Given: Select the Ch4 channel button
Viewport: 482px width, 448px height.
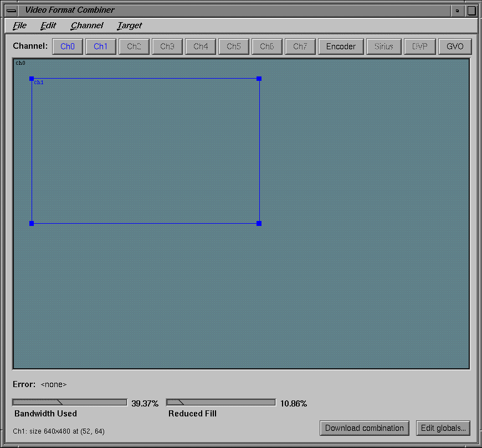Looking at the screenshot, I should 201,47.
